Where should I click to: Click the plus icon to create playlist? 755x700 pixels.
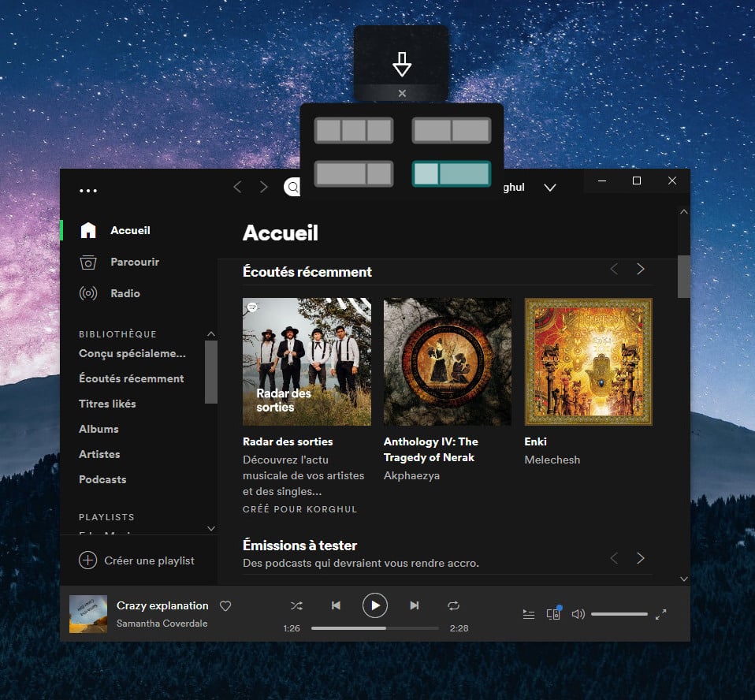tap(87, 560)
